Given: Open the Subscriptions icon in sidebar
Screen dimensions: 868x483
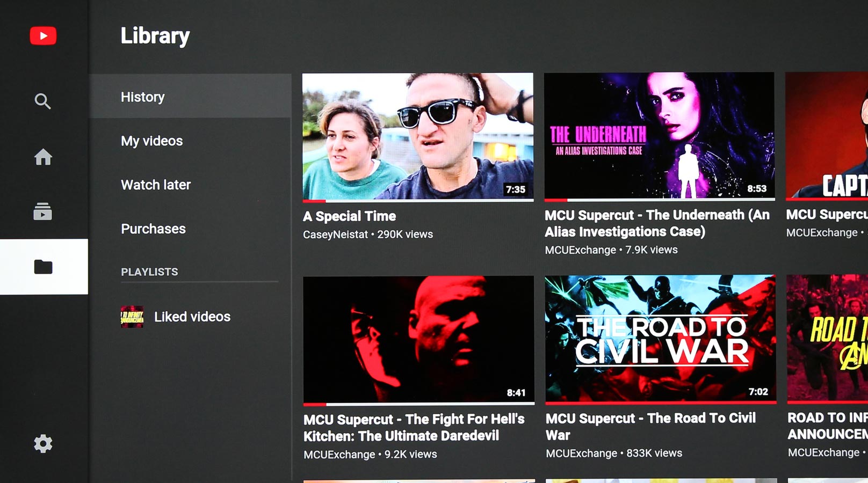Looking at the screenshot, I should tap(43, 211).
